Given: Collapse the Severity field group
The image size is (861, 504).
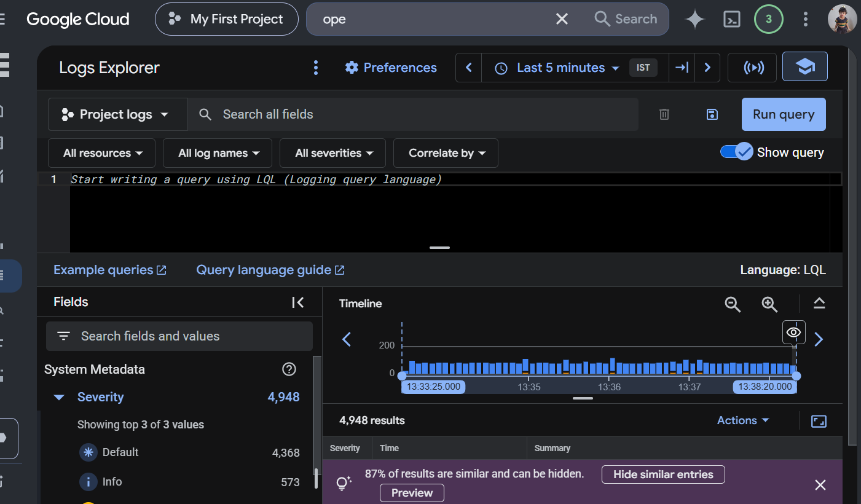Looking at the screenshot, I should pyautogui.click(x=59, y=397).
